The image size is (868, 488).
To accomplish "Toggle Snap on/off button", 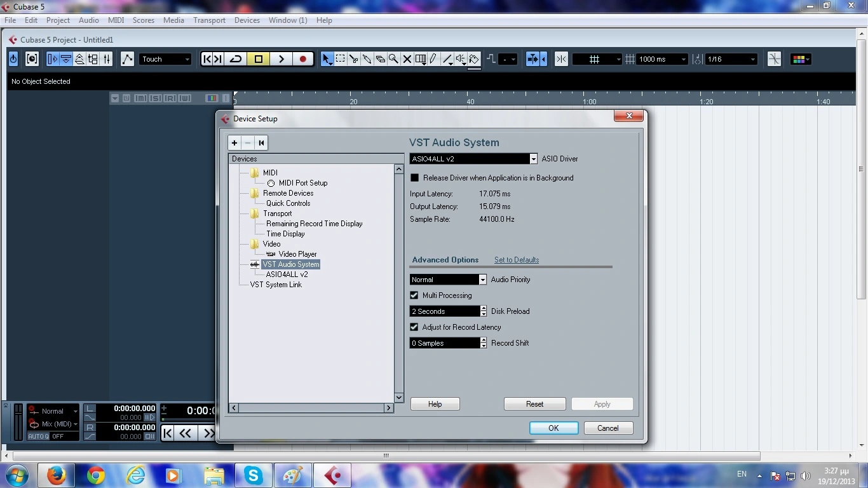I will click(x=561, y=59).
